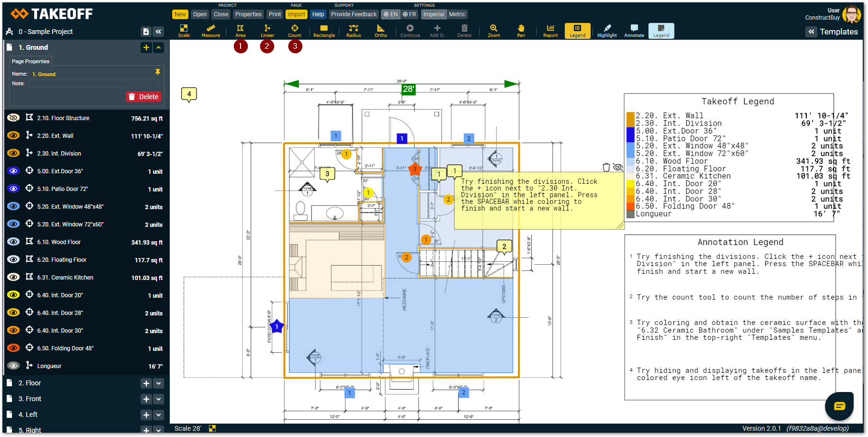Enable Ortho mode in toolbar
Image resolution: width=868 pixels, height=437 pixels.
pos(381,31)
